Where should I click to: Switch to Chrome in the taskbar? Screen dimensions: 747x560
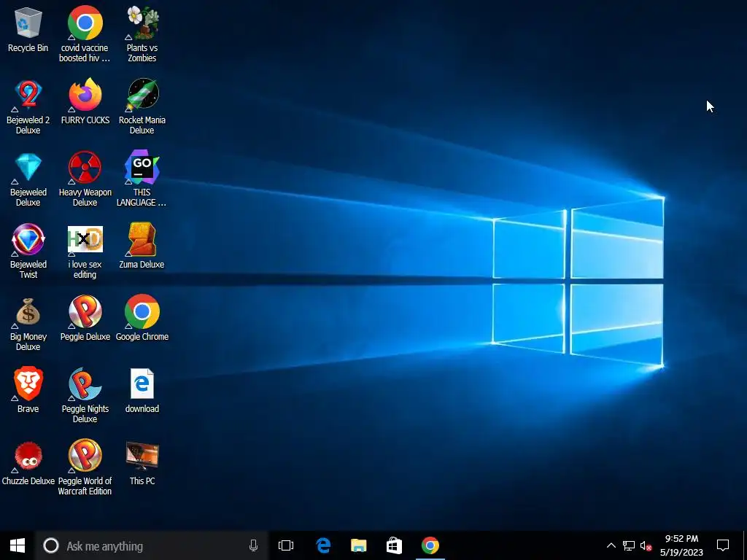pos(430,545)
